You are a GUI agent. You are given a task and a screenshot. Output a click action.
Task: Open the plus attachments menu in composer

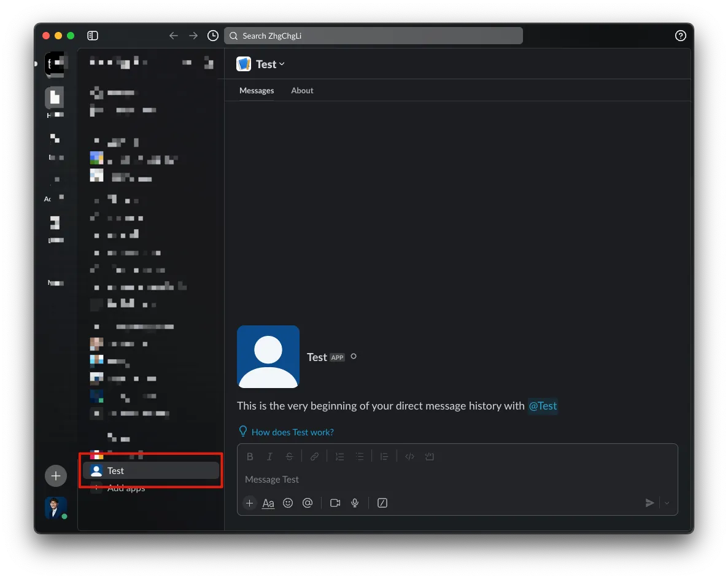click(249, 503)
